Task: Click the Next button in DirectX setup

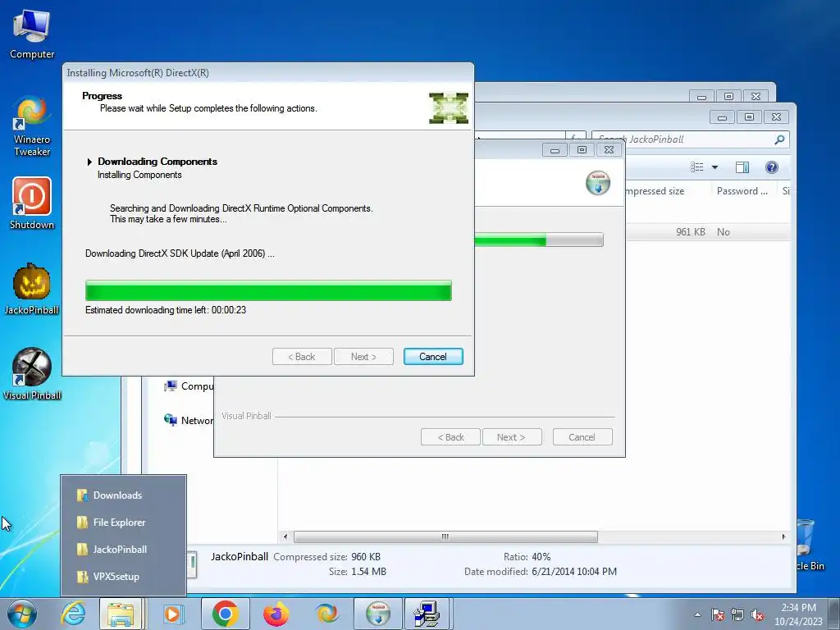Action: (x=363, y=357)
